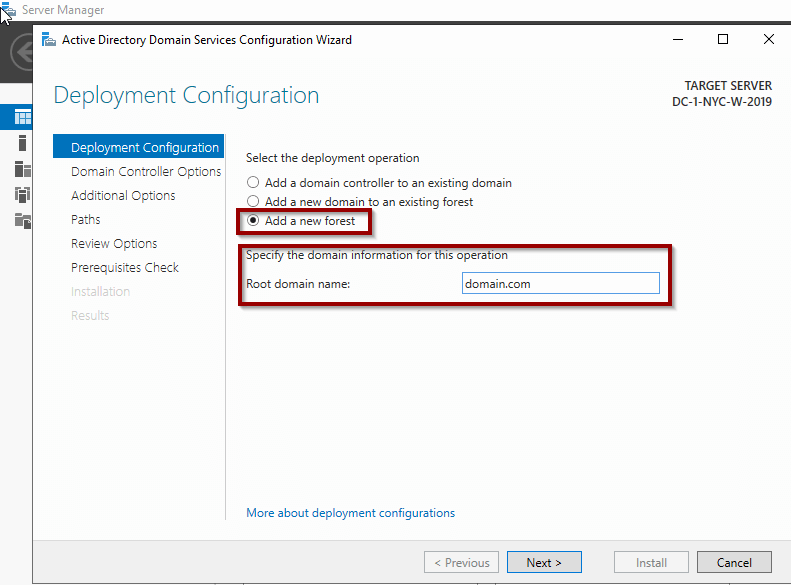The width and height of the screenshot is (791, 585).
Task: Click the All Servers sidebar icon
Action: tap(23, 169)
